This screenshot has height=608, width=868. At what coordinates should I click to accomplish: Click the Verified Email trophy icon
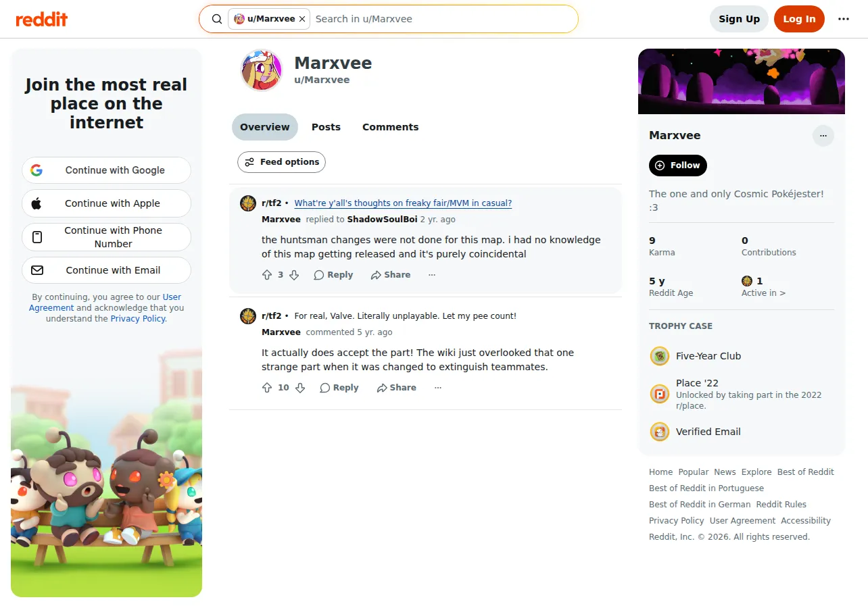tap(659, 432)
